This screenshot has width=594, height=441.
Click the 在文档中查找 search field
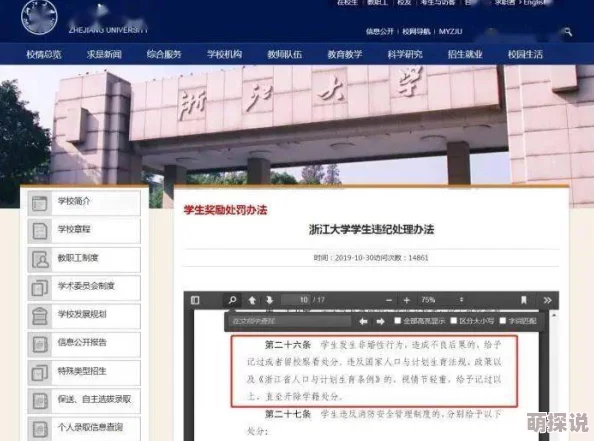[290, 321]
